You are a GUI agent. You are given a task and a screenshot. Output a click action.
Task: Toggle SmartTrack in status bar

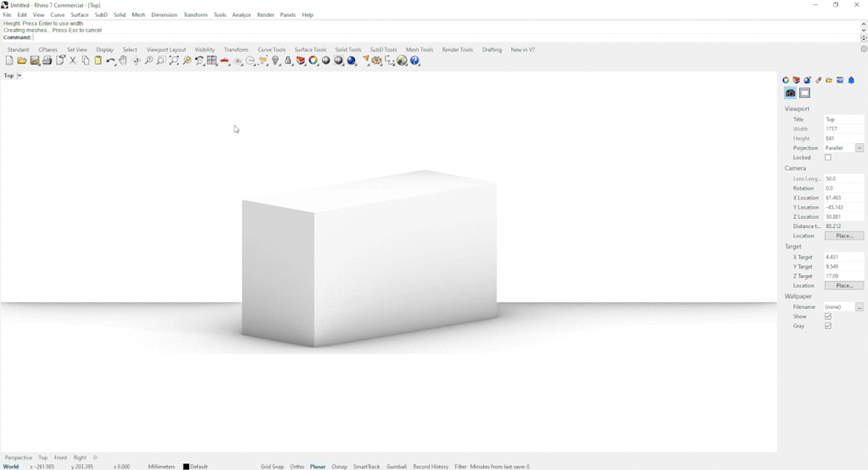(366, 467)
